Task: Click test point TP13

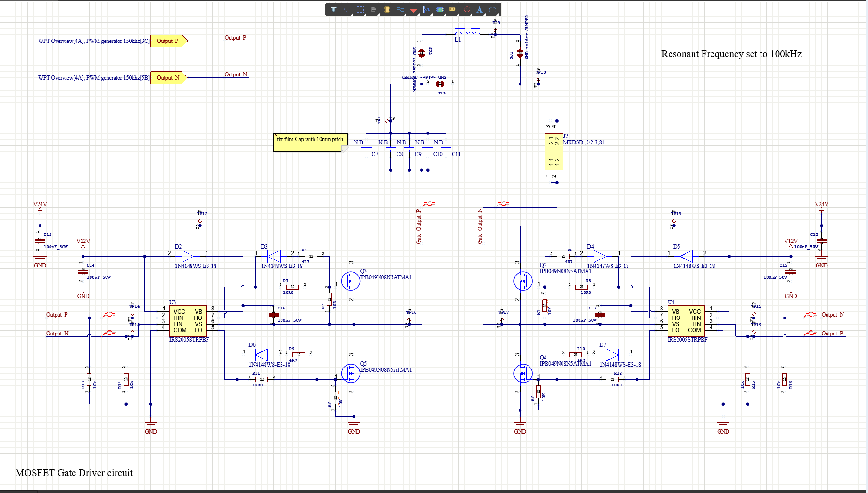Action: pos(674,221)
